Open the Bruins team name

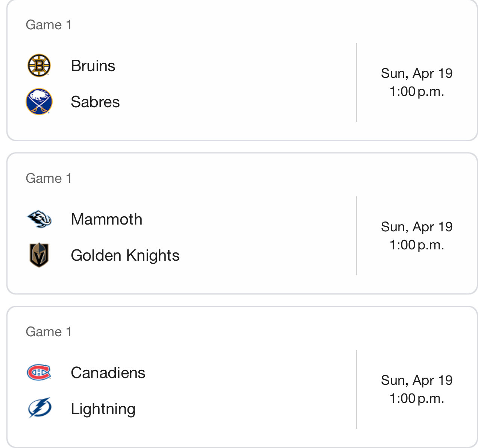pos(93,66)
